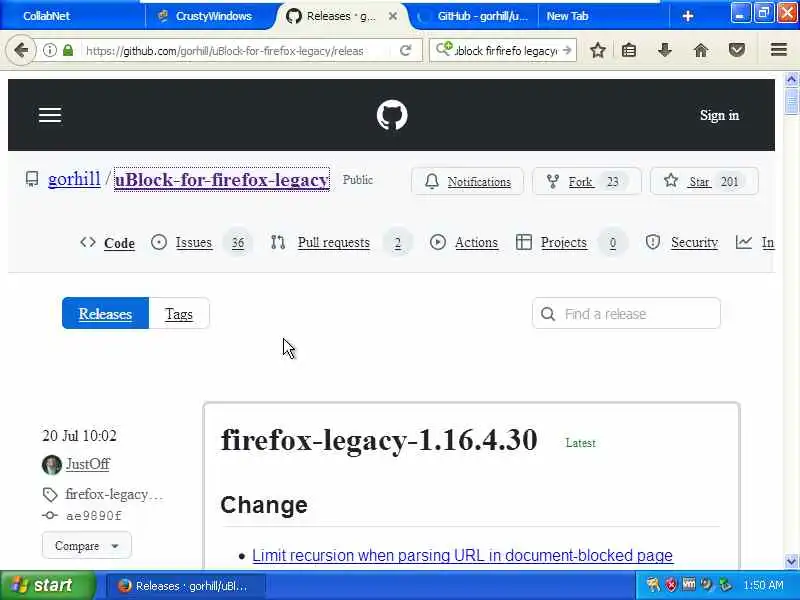Click the Fork button

[x=587, y=181]
